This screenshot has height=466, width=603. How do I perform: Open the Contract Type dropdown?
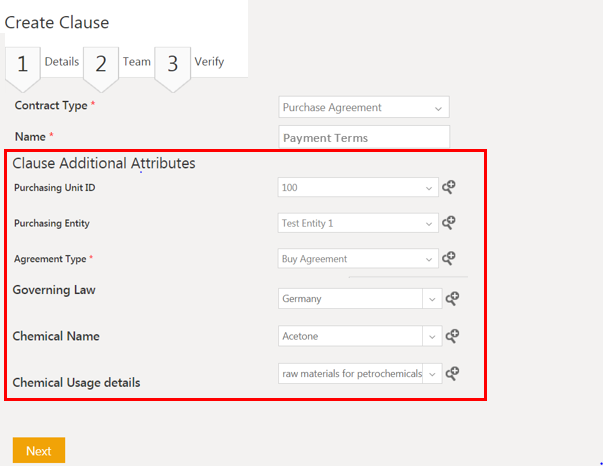[364, 108]
